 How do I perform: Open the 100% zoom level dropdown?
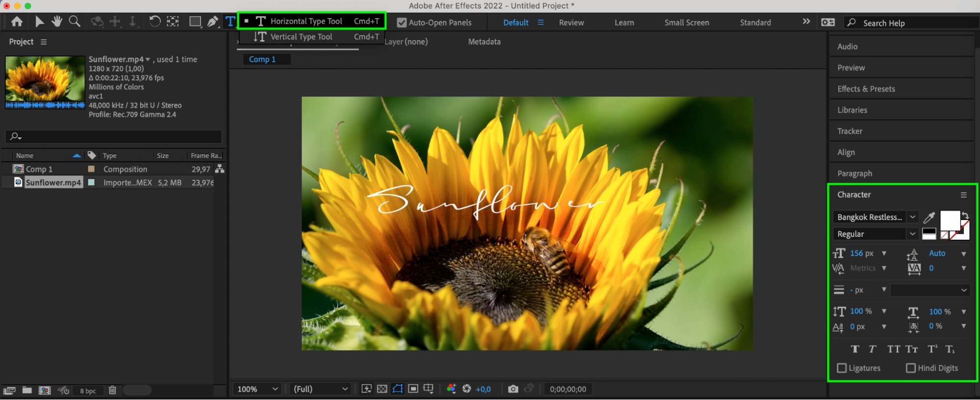pos(258,389)
